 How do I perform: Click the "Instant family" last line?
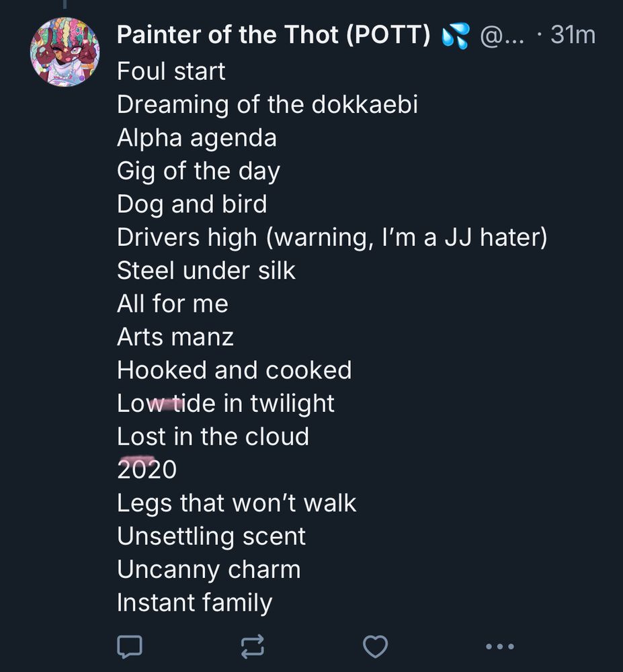pyautogui.click(x=195, y=603)
